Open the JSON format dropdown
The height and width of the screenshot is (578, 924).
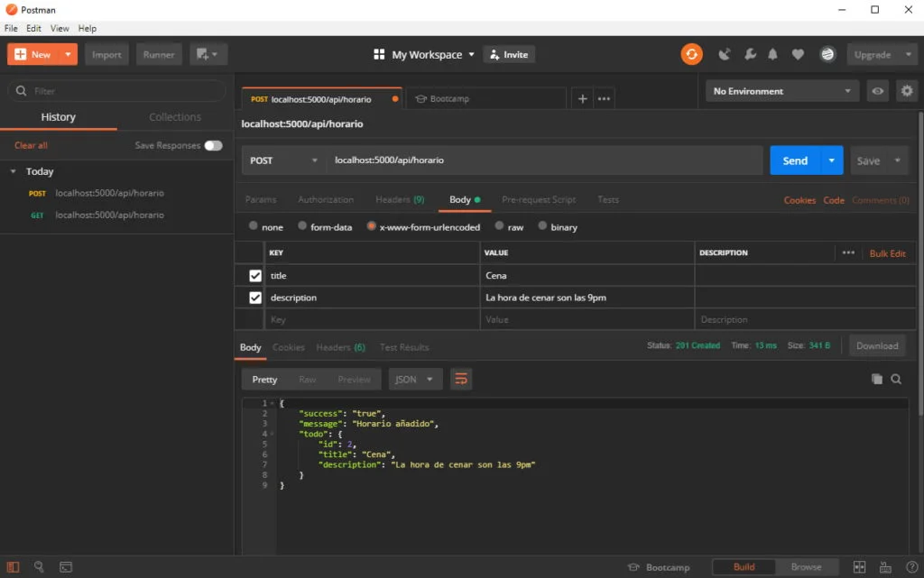coord(414,379)
